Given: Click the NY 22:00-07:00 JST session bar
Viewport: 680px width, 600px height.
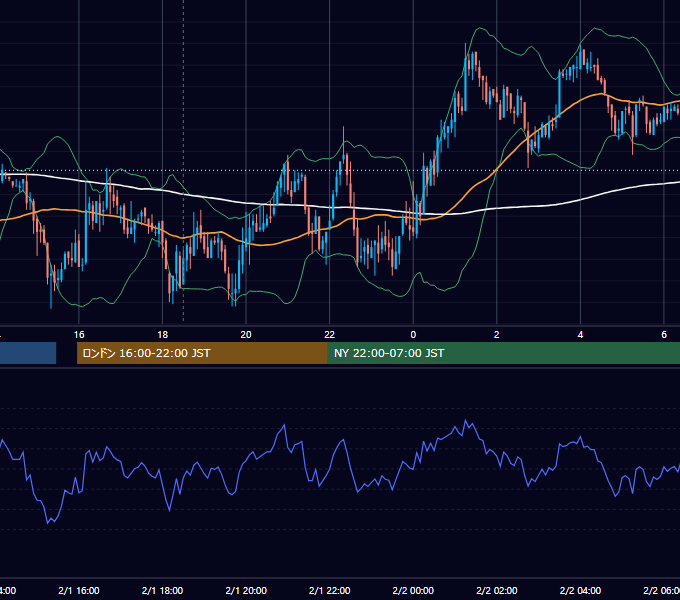Looking at the screenshot, I should [503, 353].
